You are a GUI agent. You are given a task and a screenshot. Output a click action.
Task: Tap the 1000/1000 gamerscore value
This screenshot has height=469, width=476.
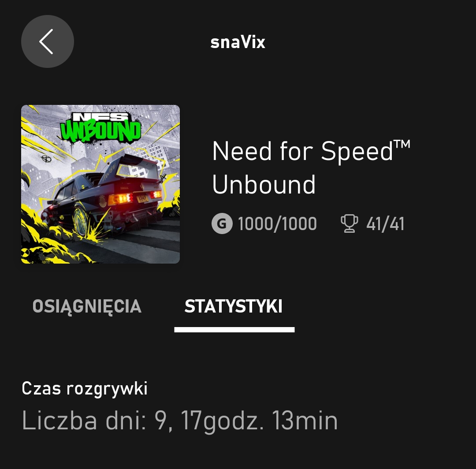pyautogui.click(x=277, y=224)
